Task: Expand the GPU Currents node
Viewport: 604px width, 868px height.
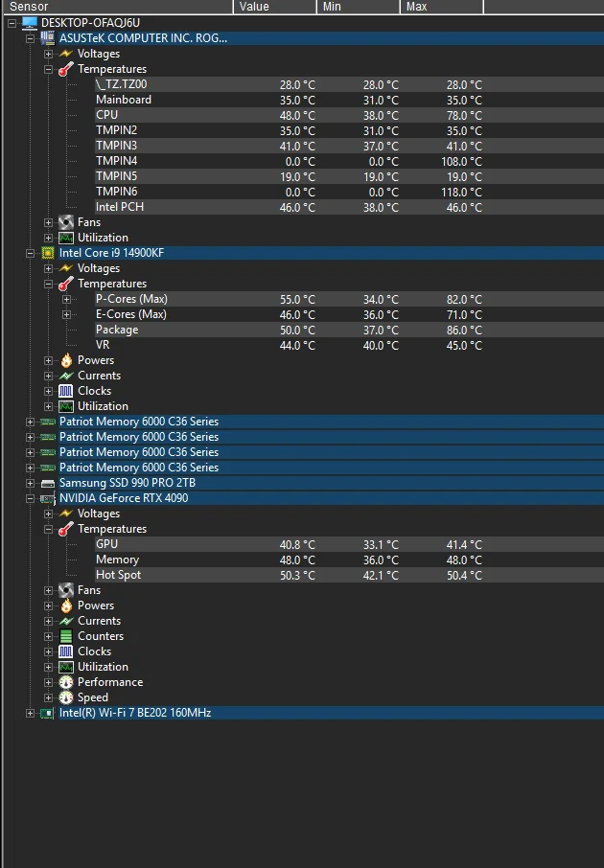Action: (48, 622)
